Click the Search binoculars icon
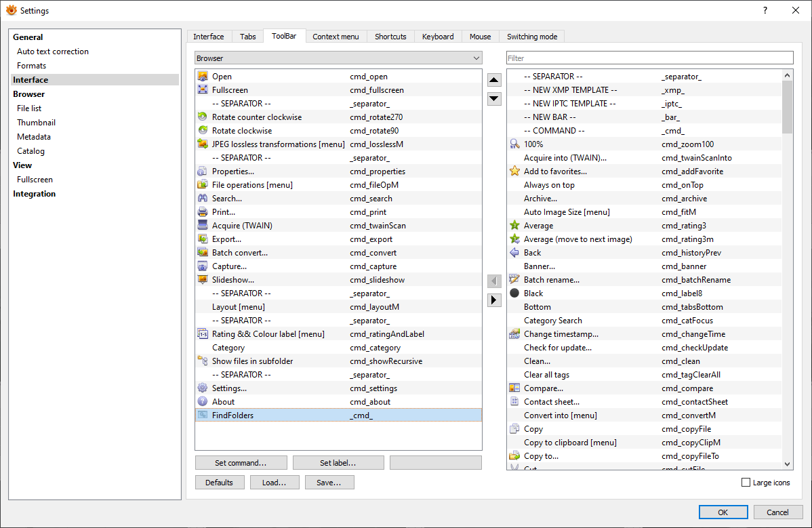 (202, 199)
